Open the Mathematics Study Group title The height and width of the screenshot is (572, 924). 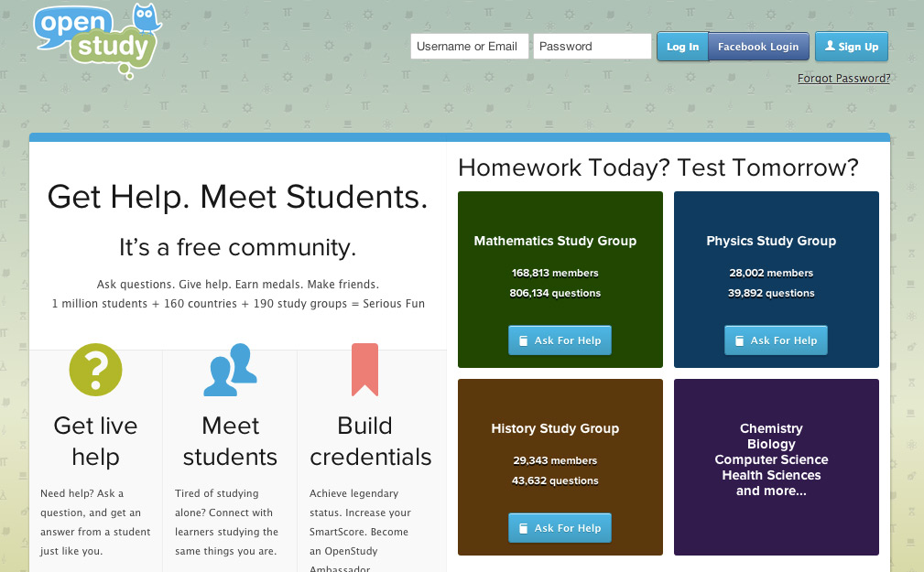555,242
